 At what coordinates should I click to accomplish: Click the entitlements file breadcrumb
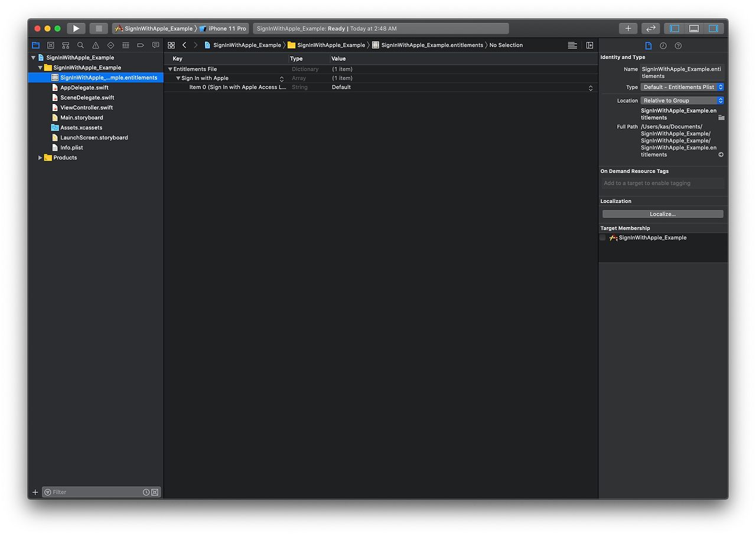pos(428,46)
